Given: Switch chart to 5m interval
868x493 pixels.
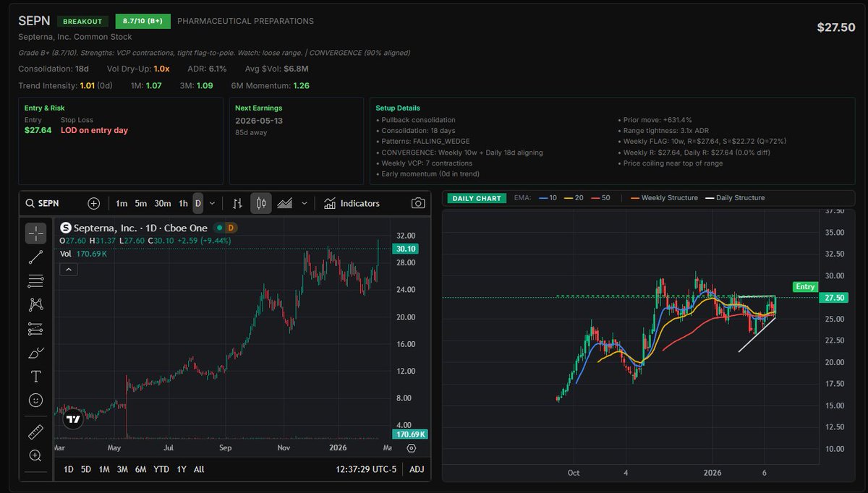Looking at the screenshot, I should tap(141, 203).
